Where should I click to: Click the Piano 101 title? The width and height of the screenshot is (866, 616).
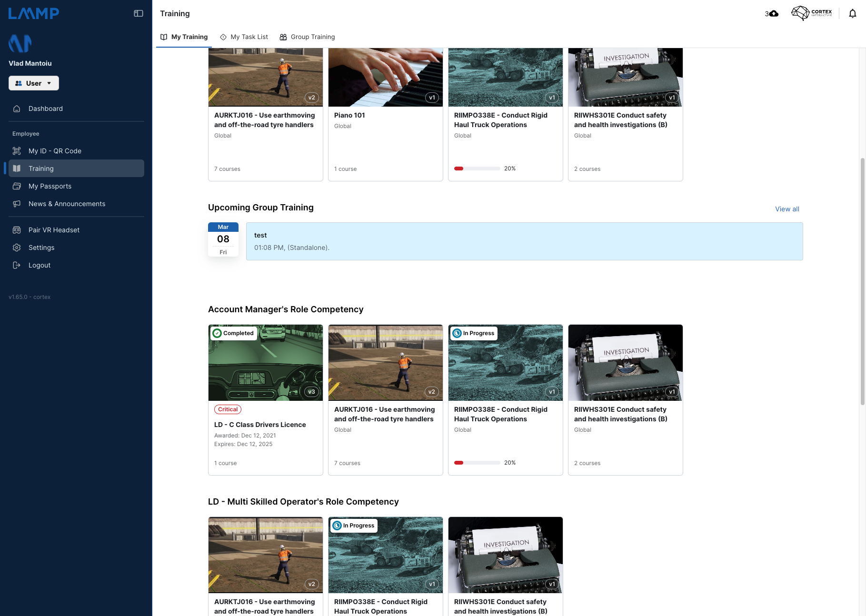coord(349,115)
